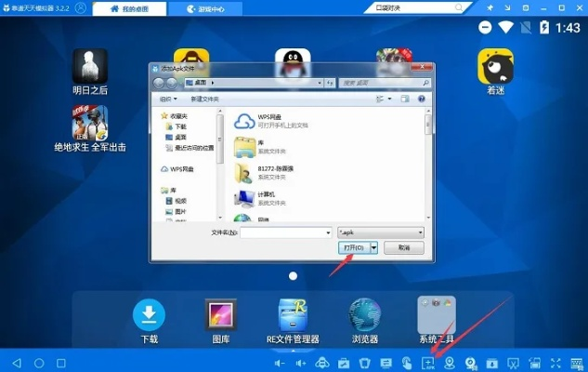Open the view options dropdown arrow
588x372 pixels.
click(x=389, y=99)
